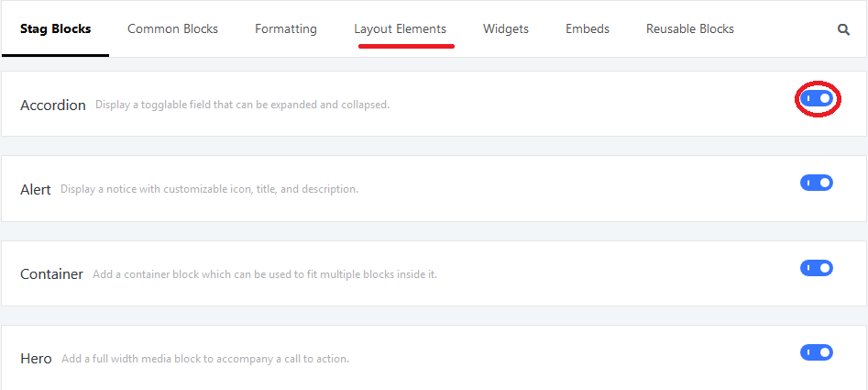Select the Stag Blocks tab
Viewport: 868px width, 390px height.
pyautogui.click(x=55, y=28)
